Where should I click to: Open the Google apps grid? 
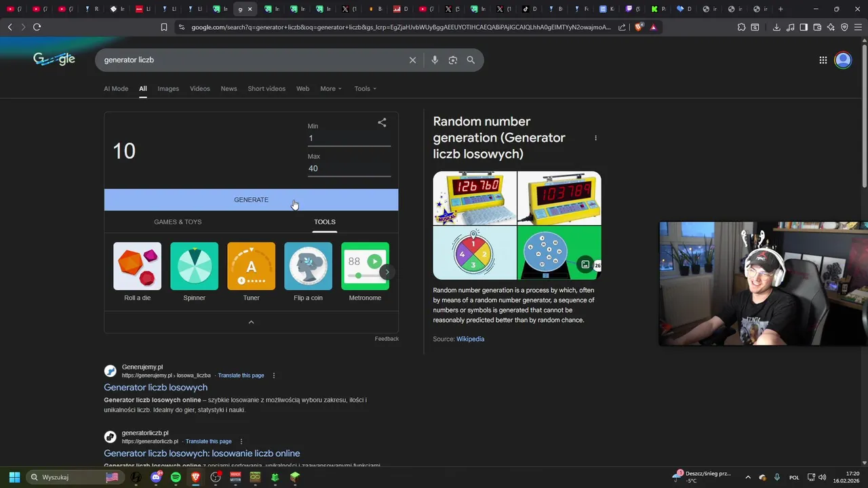pos(823,60)
